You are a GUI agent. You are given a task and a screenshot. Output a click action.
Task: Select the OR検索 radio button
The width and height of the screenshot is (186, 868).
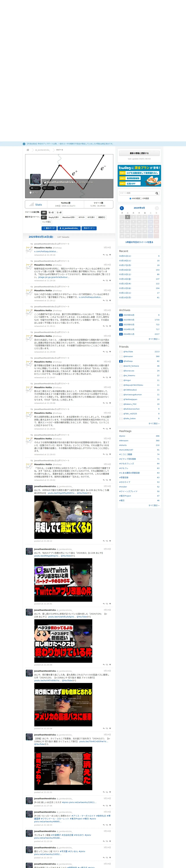click(x=141, y=198)
